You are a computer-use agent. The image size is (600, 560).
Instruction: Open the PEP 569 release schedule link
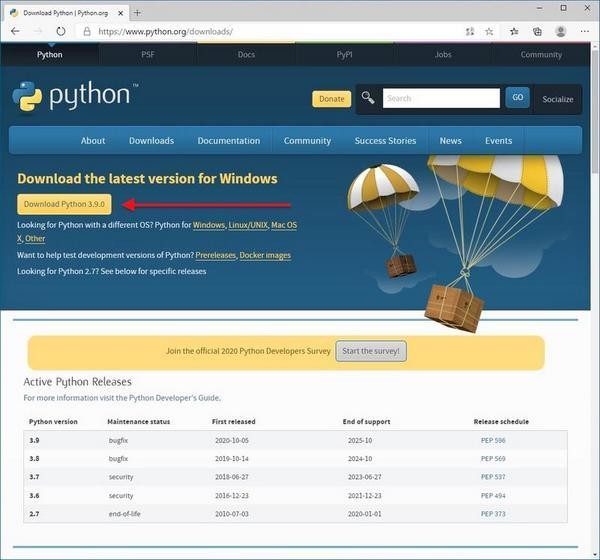tap(493, 459)
